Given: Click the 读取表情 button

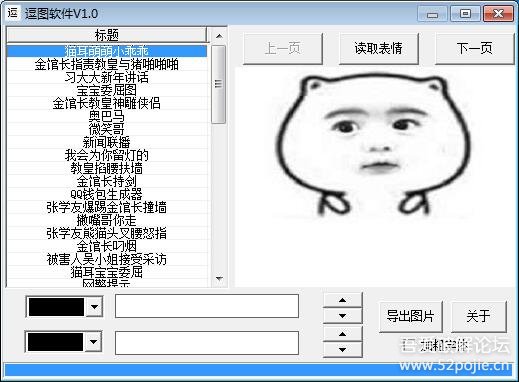Looking at the screenshot, I should point(378,49).
